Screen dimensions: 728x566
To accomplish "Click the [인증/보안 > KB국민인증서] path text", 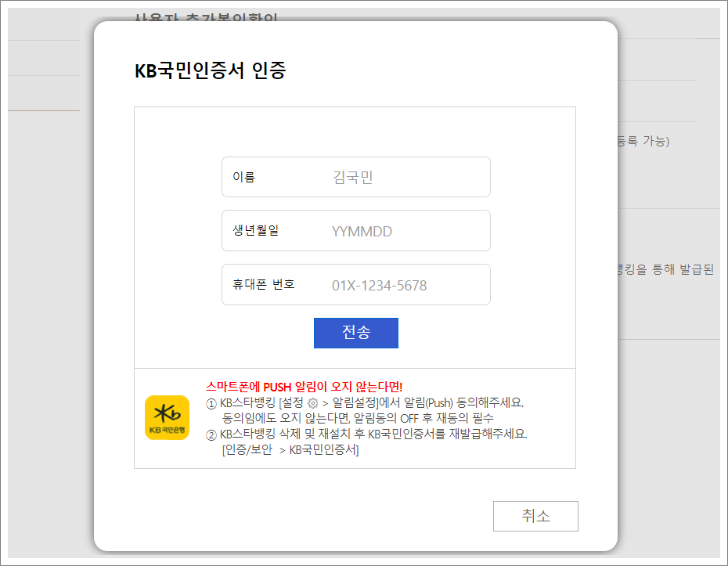I will [x=290, y=449].
